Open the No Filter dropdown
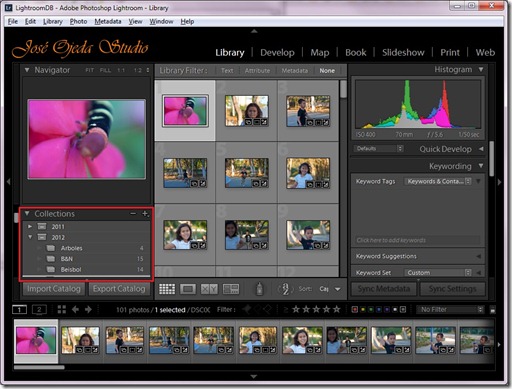This screenshot has width=512, height=389. [450, 310]
